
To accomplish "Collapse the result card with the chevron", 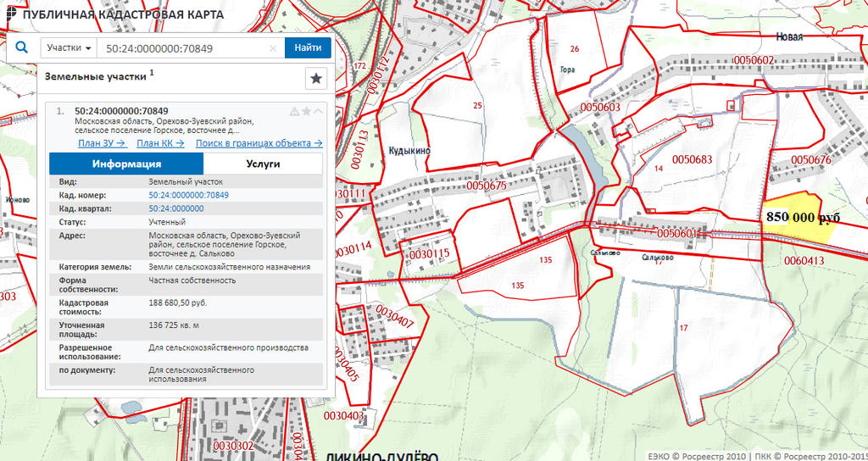I will pos(318,111).
